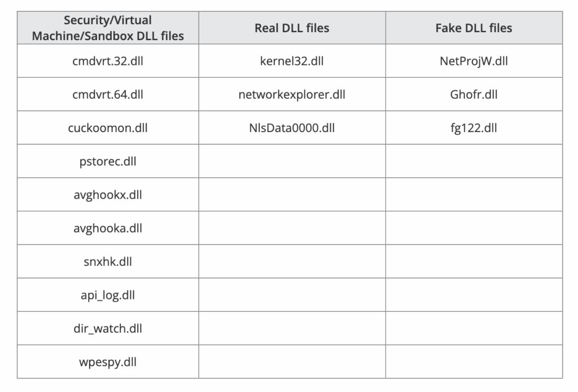Click the NlsData0000.dll entry
Screen dimensions: 578x392
click(x=292, y=127)
